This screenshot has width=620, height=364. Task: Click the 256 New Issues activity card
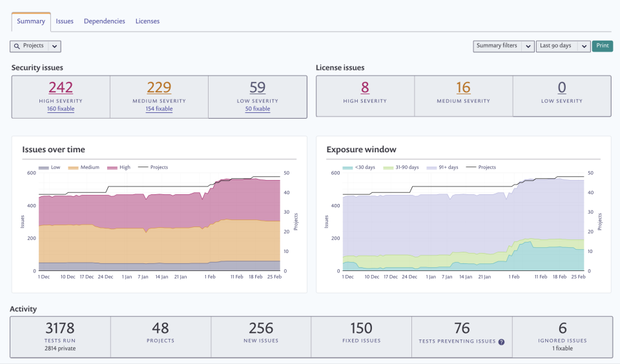coord(261,337)
